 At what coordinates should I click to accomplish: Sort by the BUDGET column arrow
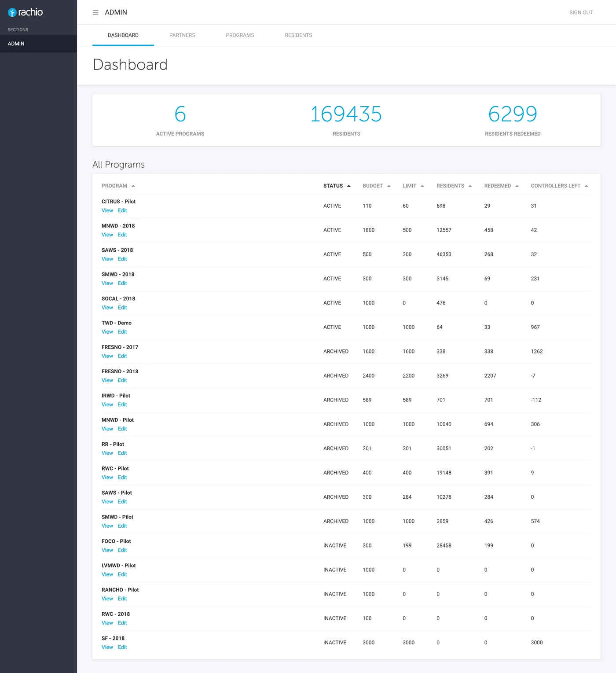click(x=389, y=186)
